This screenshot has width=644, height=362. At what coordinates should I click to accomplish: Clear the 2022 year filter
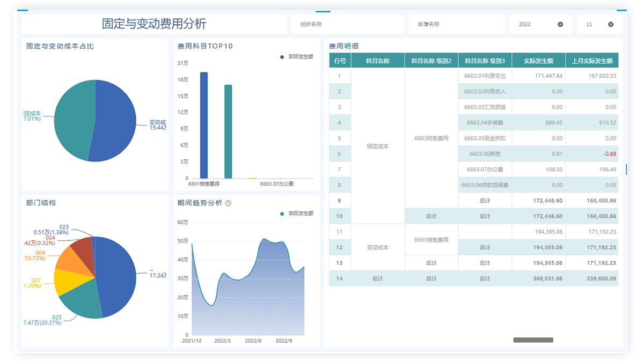[x=560, y=24]
